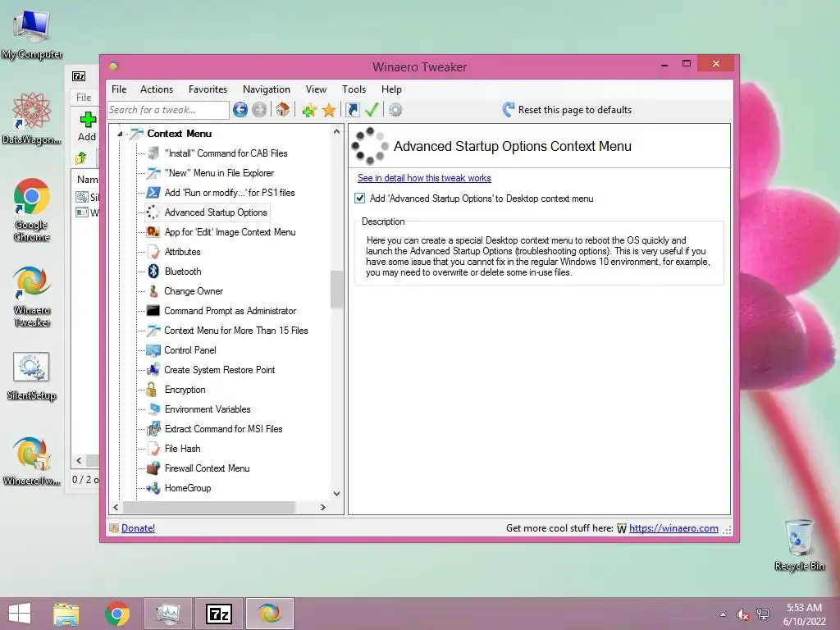
Task: Click the Bluetooth icon in tree
Action: pos(153,271)
